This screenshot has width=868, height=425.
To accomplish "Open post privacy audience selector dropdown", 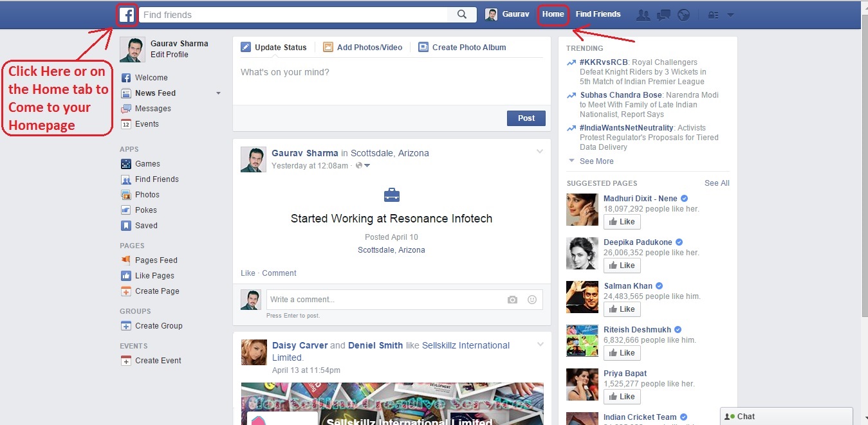I will click(x=364, y=166).
